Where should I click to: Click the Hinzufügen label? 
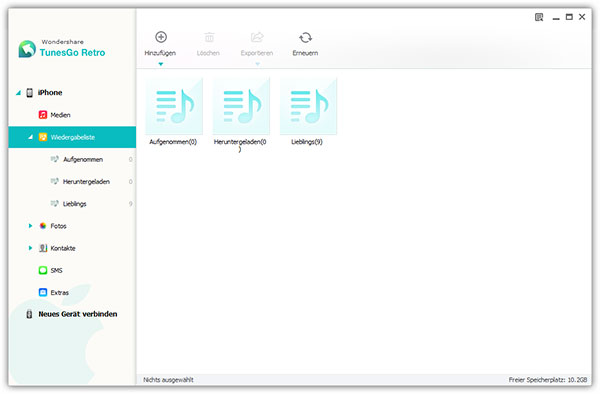pos(160,53)
